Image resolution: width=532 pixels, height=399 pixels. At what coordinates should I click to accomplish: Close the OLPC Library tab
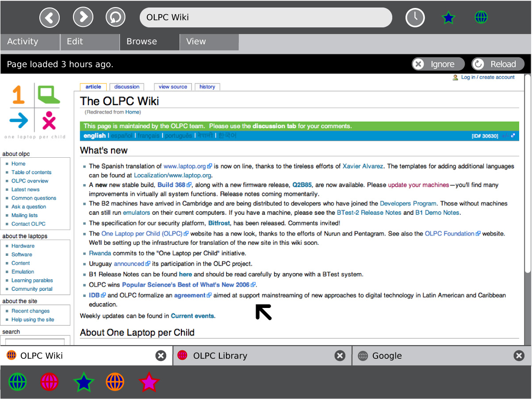(x=340, y=356)
